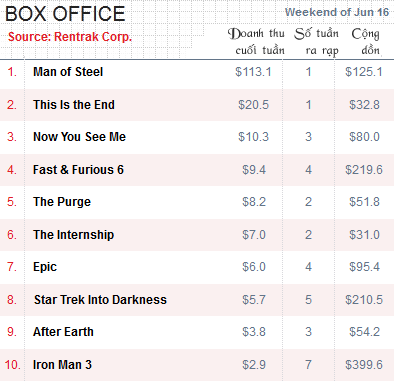Select Star Trek Into Darkness title
The image size is (394, 381).
point(100,300)
